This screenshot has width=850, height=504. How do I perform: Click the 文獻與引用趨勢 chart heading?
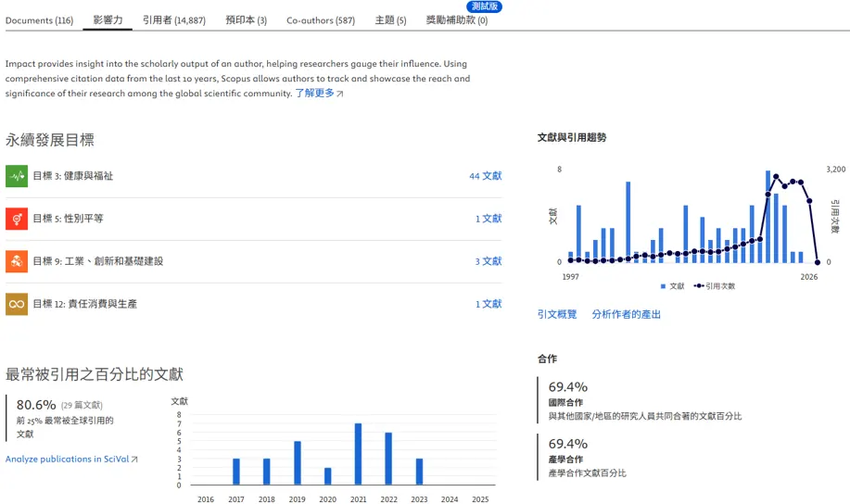coord(572,138)
